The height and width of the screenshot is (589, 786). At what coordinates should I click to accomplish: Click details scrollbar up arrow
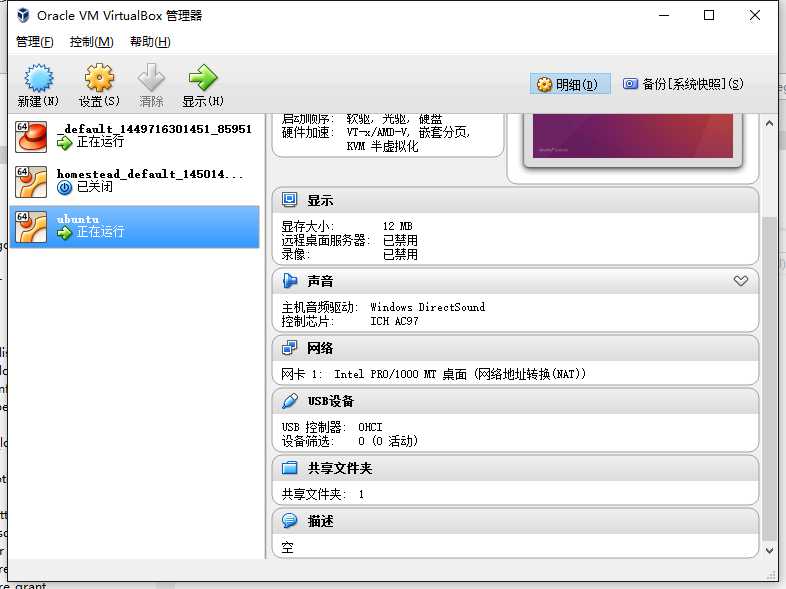769,123
